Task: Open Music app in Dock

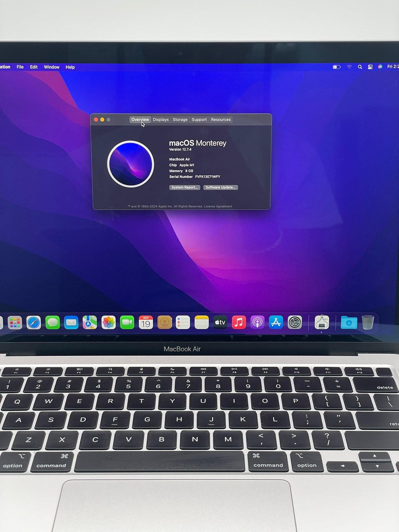Action: [239, 322]
